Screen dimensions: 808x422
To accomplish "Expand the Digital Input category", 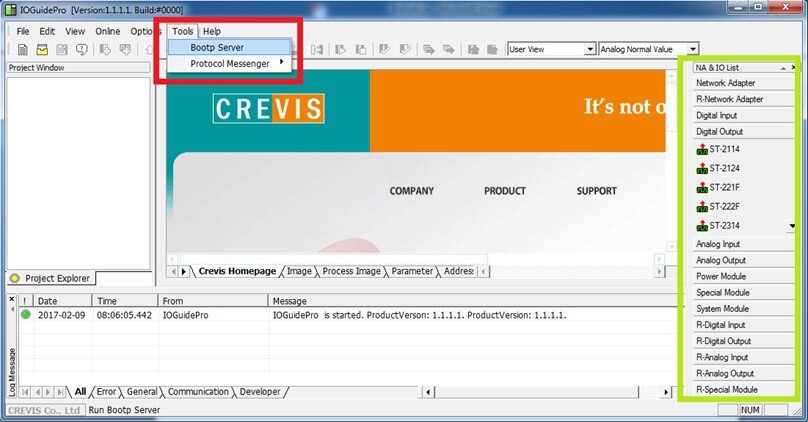I will coord(744,115).
